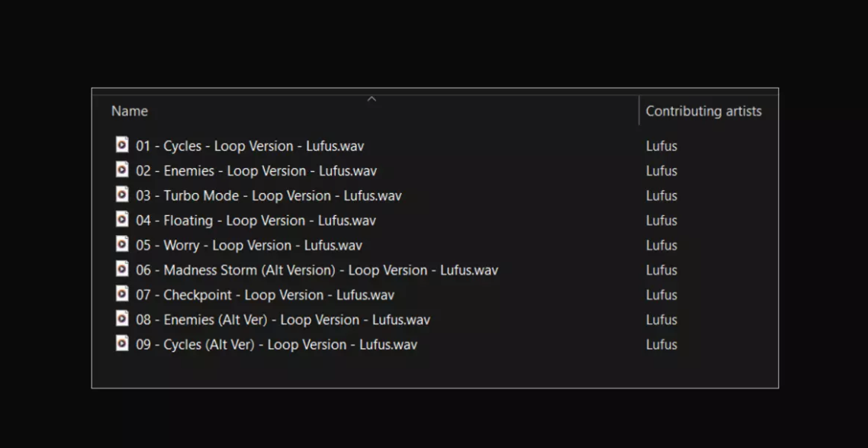Click the column divider before Contributing artists
Screen dimensions: 868x448
coord(639,110)
